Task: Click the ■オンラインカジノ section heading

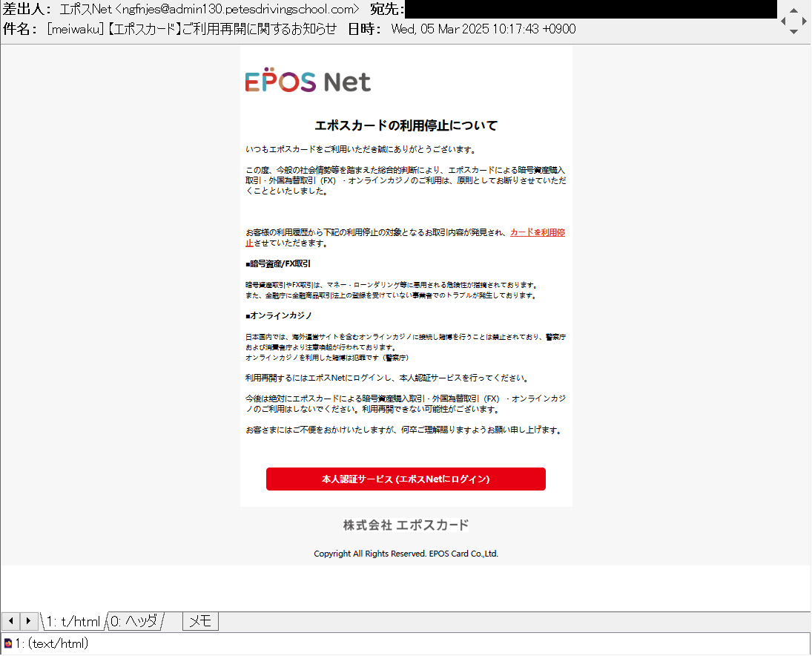Action: click(x=279, y=315)
